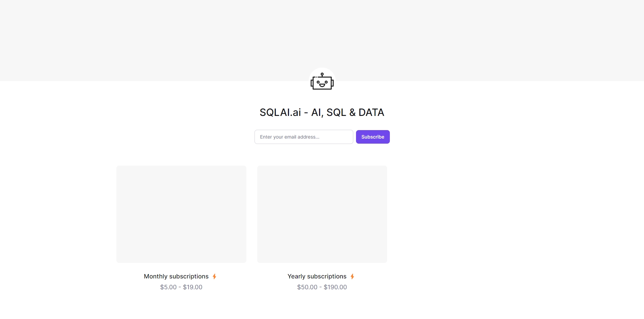Viewport: 644px width, 319px height.
Task: Click lightning bolt beside Yearly subscriptions
Action: 352,276
